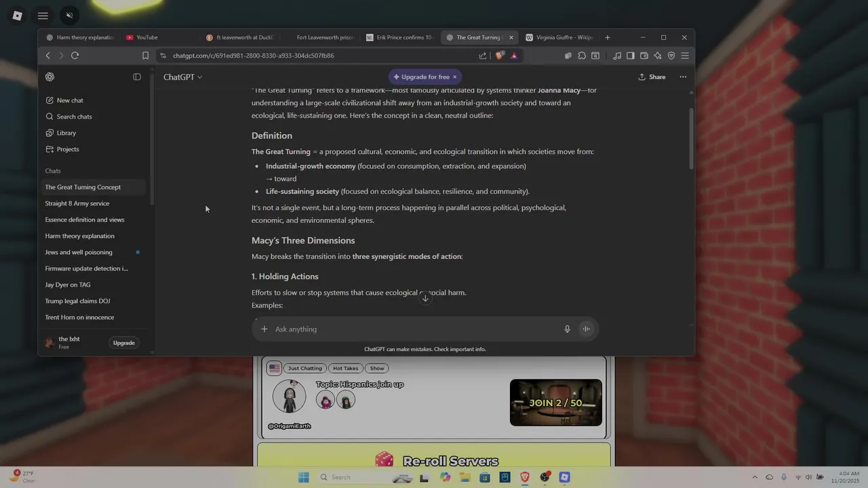Viewport: 868px width, 488px height.
Task: Open Brave Rewards triangle icon
Action: [514, 56]
